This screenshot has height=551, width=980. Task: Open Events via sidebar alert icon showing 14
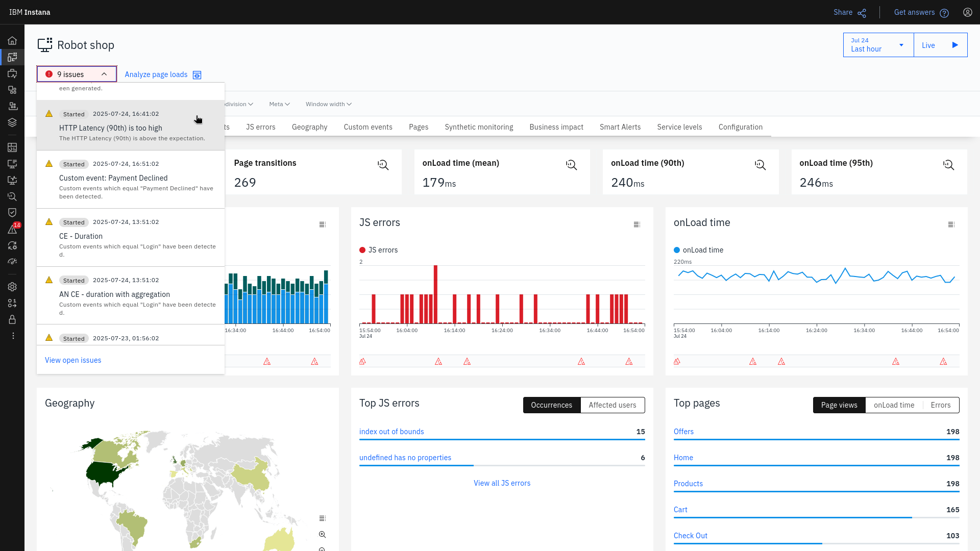point(12,229)
